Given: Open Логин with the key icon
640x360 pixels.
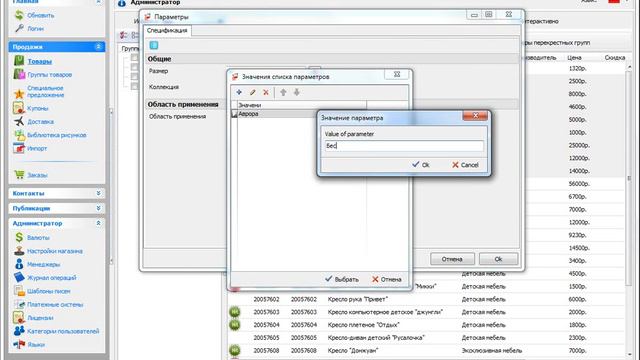Looking at the screenshot, I should [19, 28].
